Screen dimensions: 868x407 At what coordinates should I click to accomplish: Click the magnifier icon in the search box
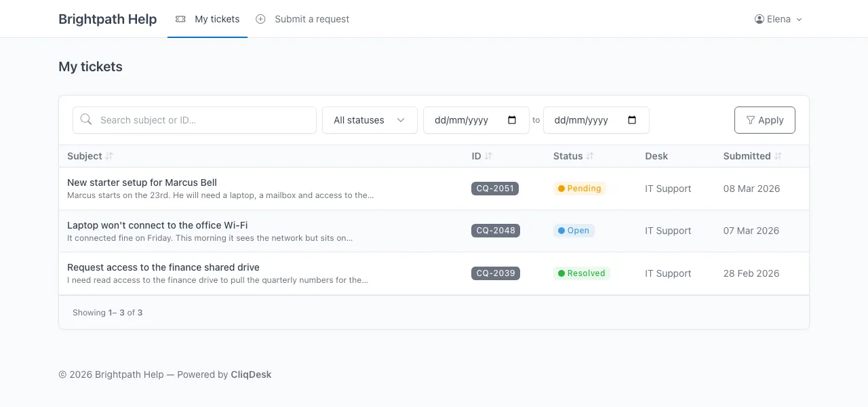(x=86, y=119)
